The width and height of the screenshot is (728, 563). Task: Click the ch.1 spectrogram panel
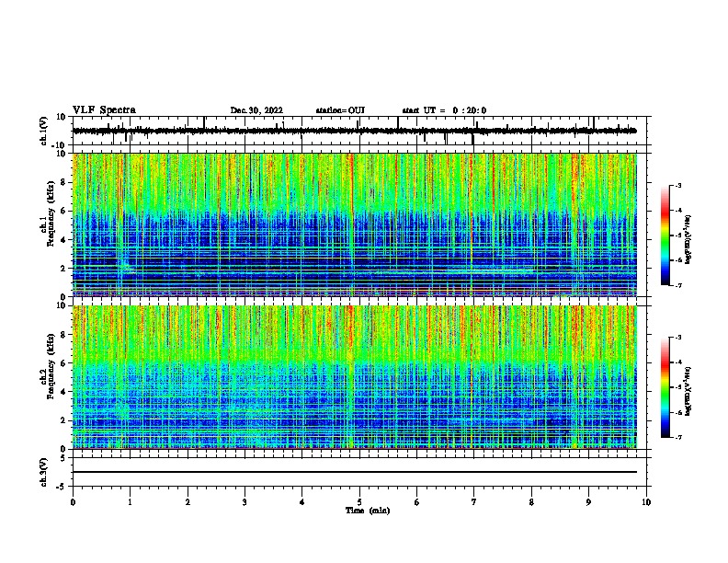click(355, 224)
